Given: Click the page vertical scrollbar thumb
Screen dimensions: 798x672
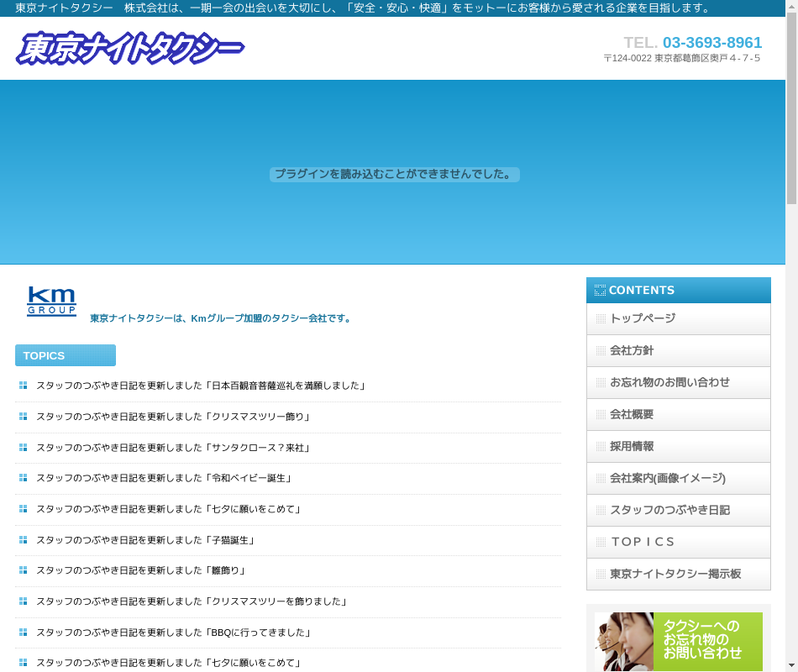Looking at the screenshot, I should tap(791, 108).
